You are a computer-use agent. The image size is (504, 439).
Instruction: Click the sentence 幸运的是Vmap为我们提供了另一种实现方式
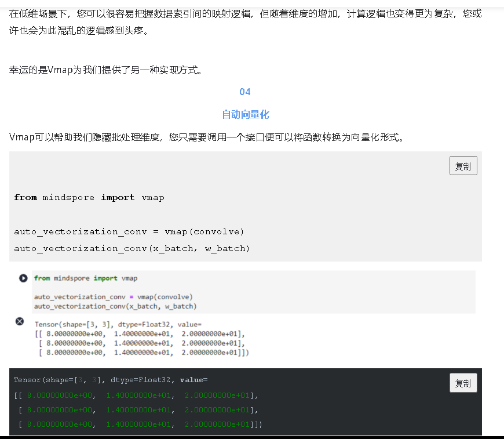pyautogui.click(x=106, y=70)
